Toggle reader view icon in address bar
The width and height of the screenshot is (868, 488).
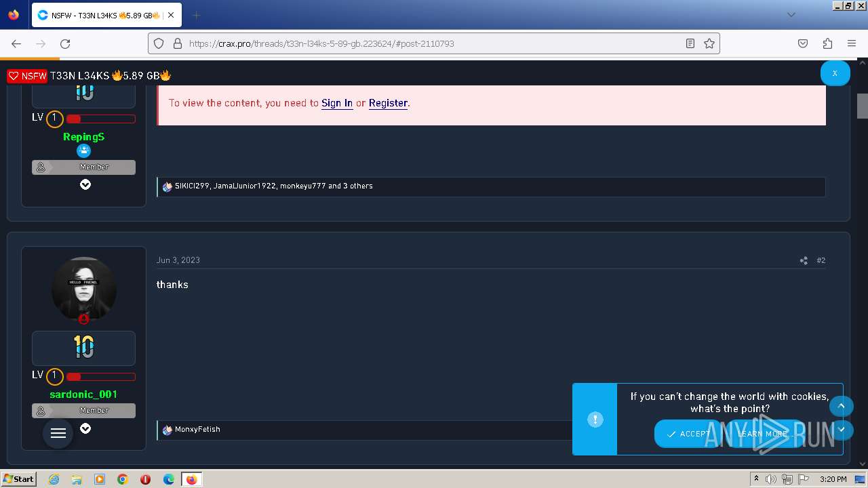click(690, 43)
